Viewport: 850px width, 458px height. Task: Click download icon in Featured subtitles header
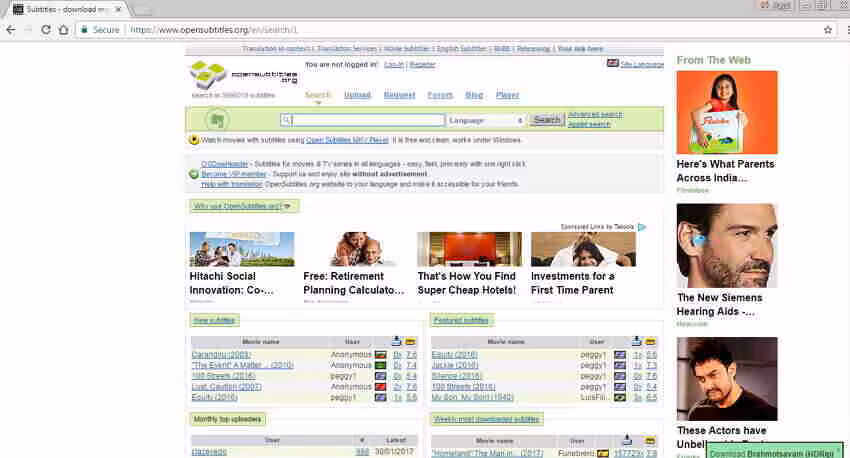click(x=636, y=341)
